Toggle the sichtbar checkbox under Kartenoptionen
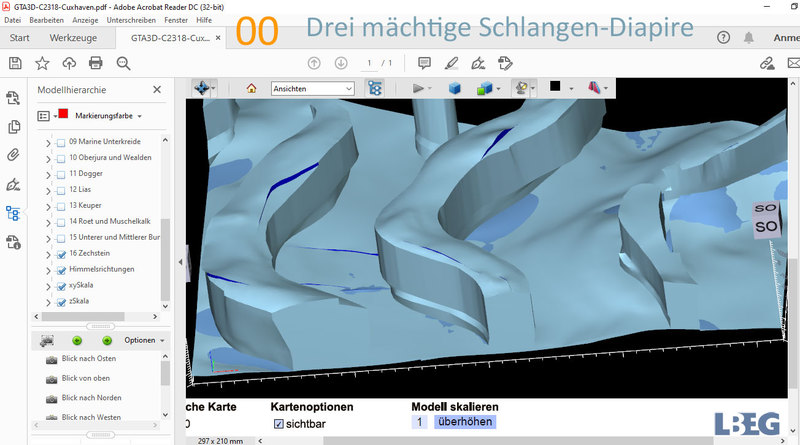800x445 pixels. pyautogui.click(x=279, y=424)
